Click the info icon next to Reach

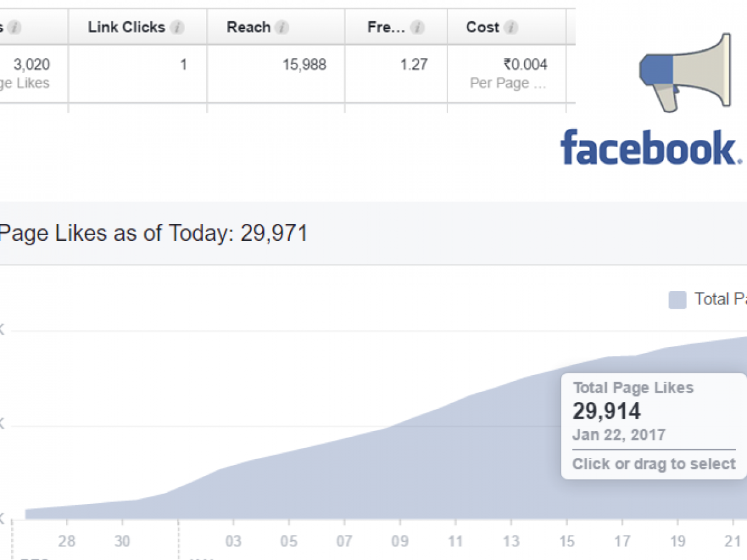click(282, 27)
